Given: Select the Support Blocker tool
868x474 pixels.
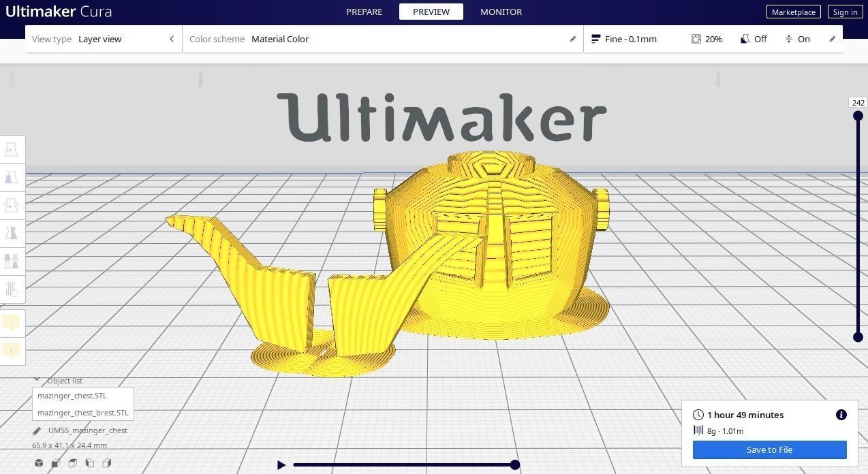Looking at the screenshot, I should [12, 289].
